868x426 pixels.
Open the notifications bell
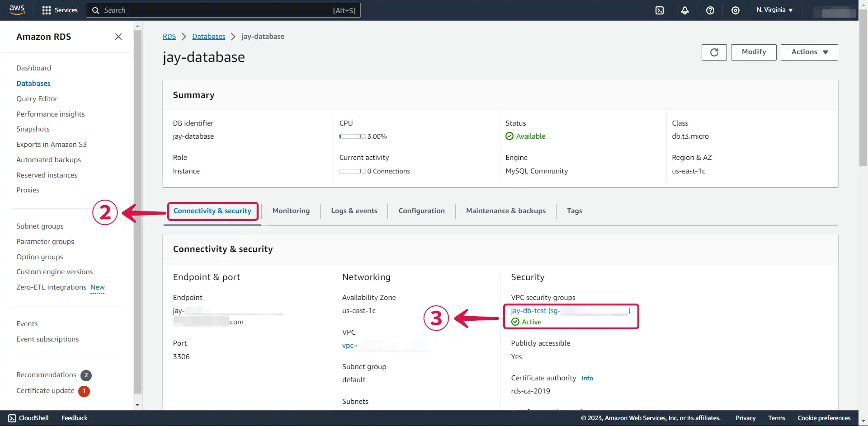(685, 10)
